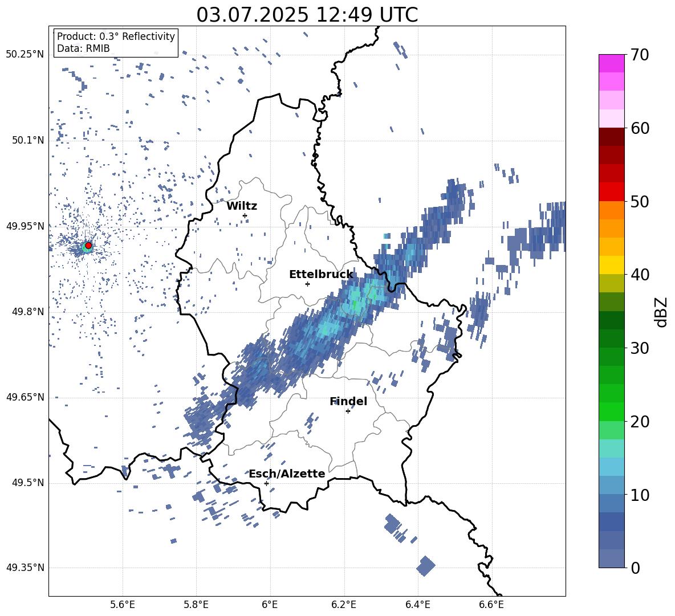Click the cross marker below Wiltz
The width and height of the screenshot is (675, 616).
pyautogui.click(x=245, y=215)
